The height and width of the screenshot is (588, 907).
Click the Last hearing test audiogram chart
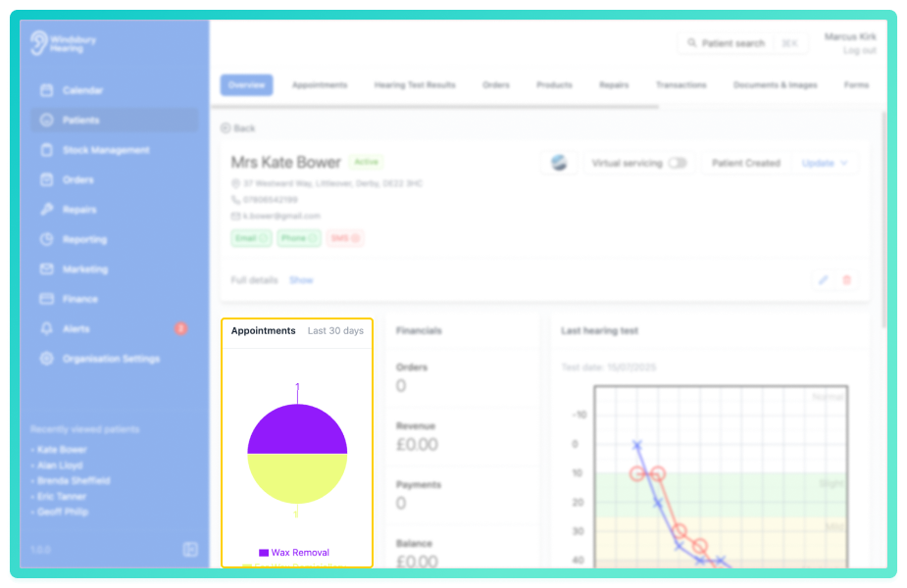(721, 477)
